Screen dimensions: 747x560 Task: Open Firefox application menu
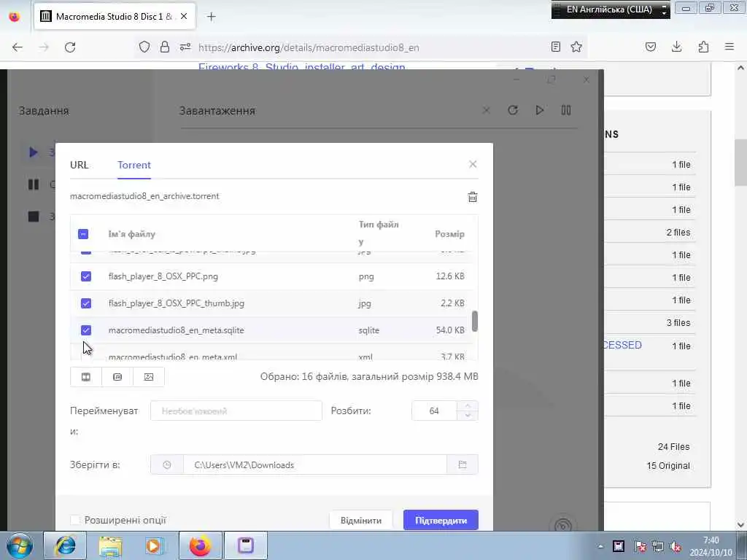[729, 47]
